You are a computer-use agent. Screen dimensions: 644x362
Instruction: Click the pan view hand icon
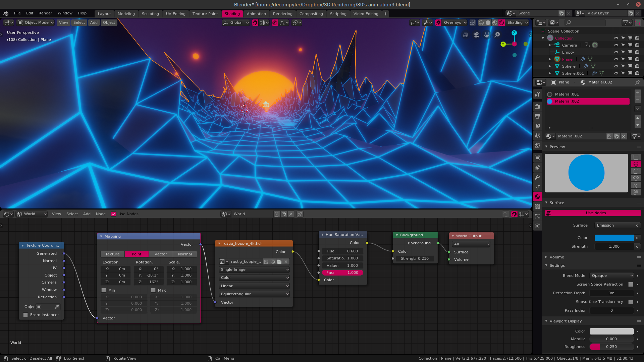[x=487, y=35]
